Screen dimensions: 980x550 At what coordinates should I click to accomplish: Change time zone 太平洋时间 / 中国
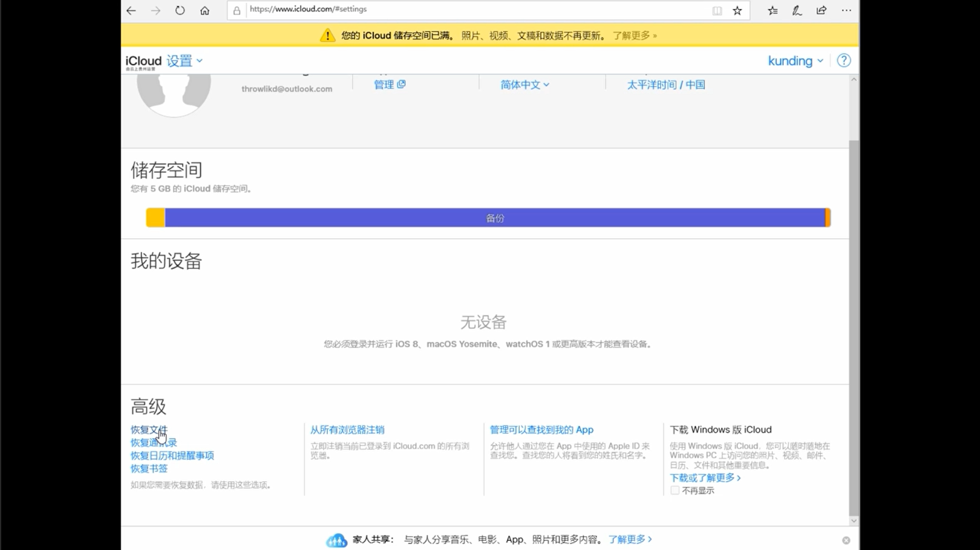click(x=666, y=85)
